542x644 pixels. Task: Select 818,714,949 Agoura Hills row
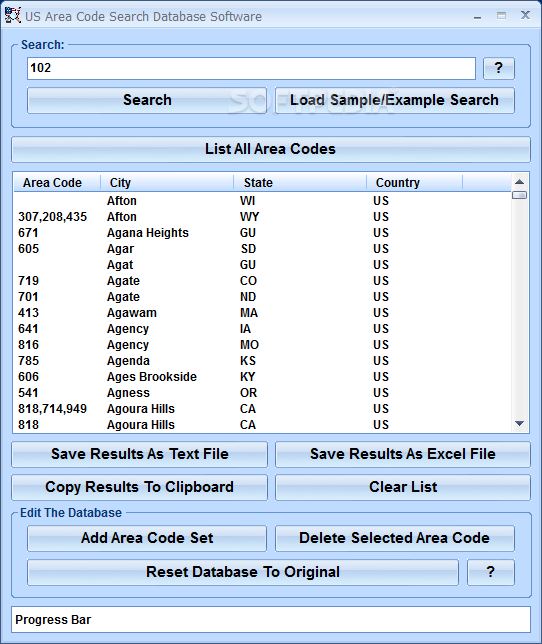(263, 409)
